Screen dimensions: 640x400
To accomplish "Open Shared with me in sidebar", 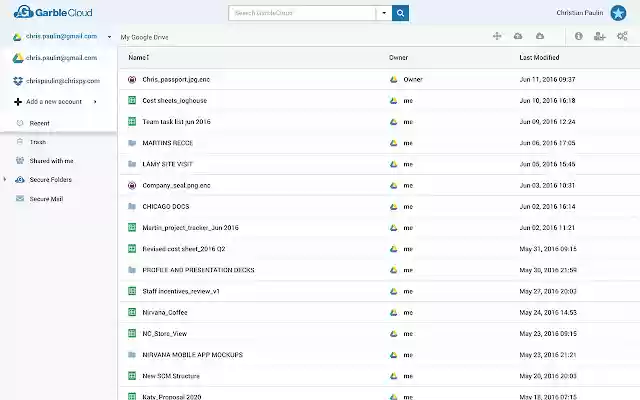I will pos(50,161).
